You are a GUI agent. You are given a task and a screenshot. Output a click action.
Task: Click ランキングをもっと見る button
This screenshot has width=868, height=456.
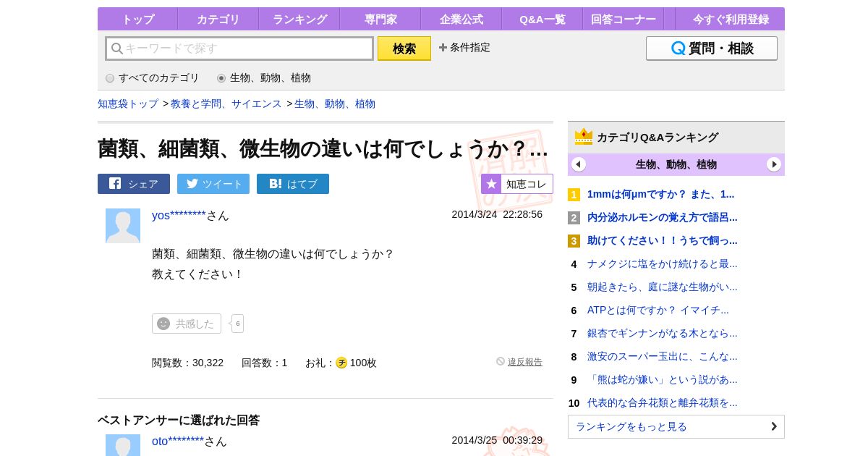tap(676, 426)
